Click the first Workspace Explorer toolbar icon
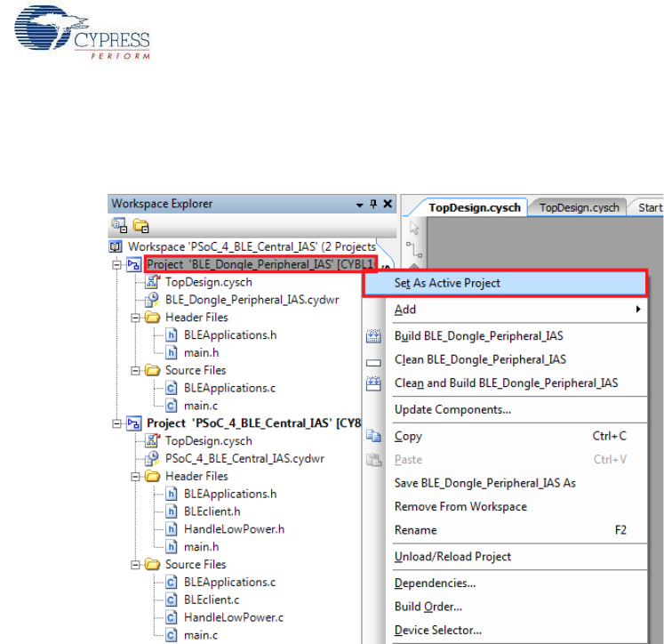 [x=119, y=226]
